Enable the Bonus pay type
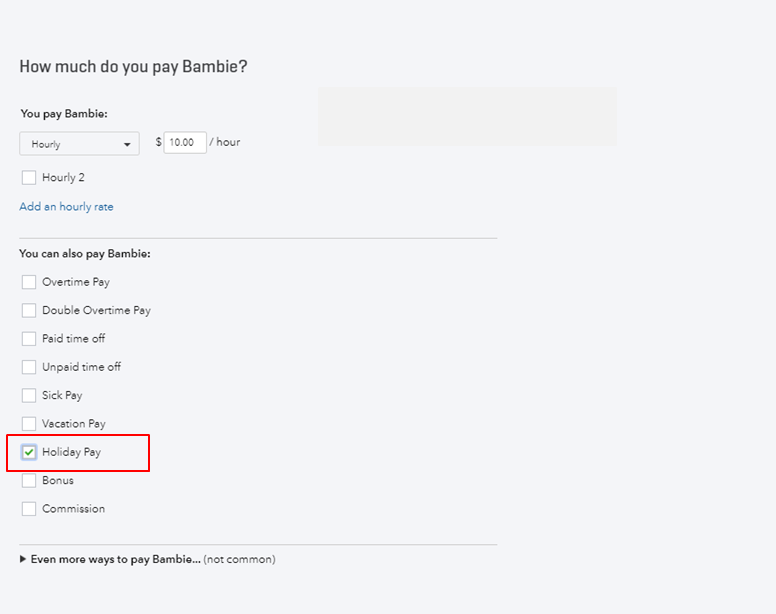The image size is (776, 614). [29, 481]
